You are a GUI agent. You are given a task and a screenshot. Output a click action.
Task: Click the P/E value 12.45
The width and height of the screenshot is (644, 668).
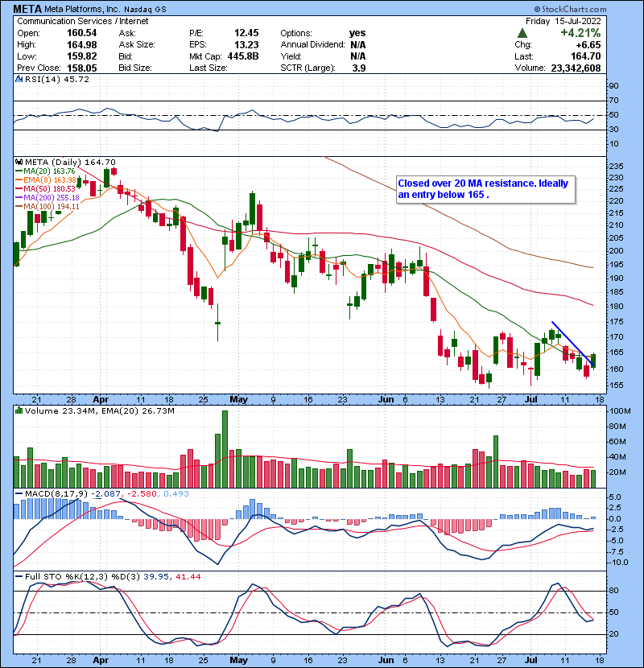pos(246,33)
